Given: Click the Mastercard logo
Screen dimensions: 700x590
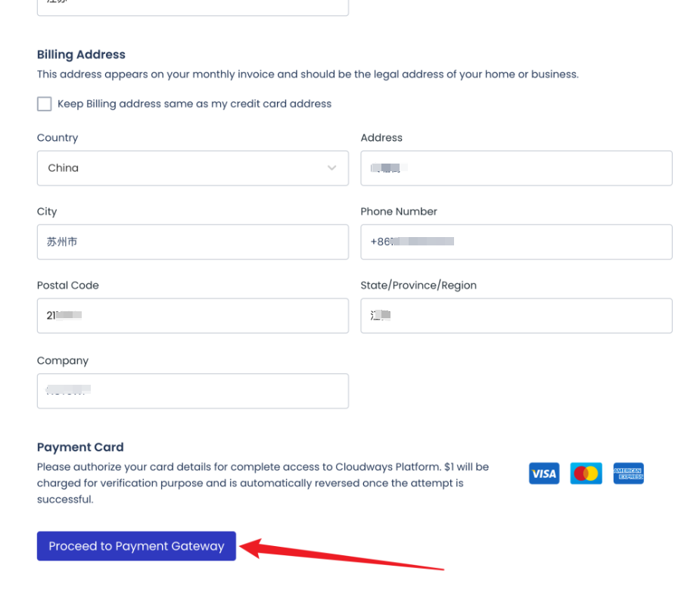Looking at the screenshot, I should tap(586, 473).
